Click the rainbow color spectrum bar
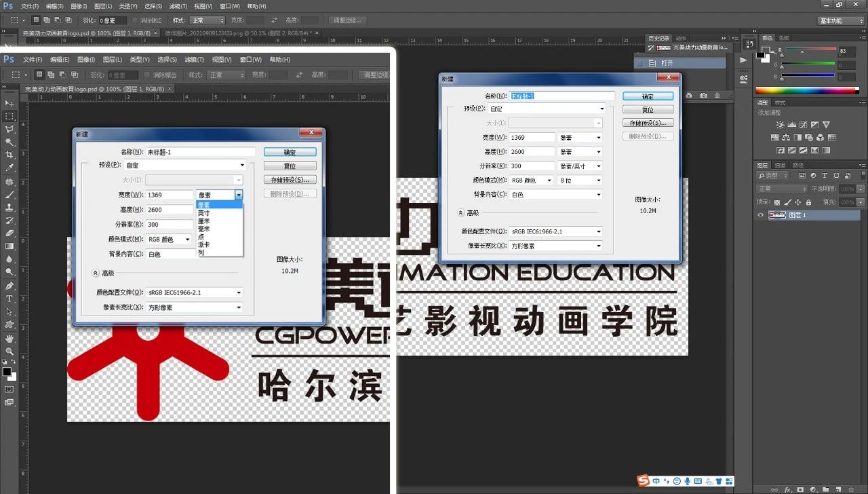The width and height of the screenshot is (868, 494). click(x=807, y=90)
